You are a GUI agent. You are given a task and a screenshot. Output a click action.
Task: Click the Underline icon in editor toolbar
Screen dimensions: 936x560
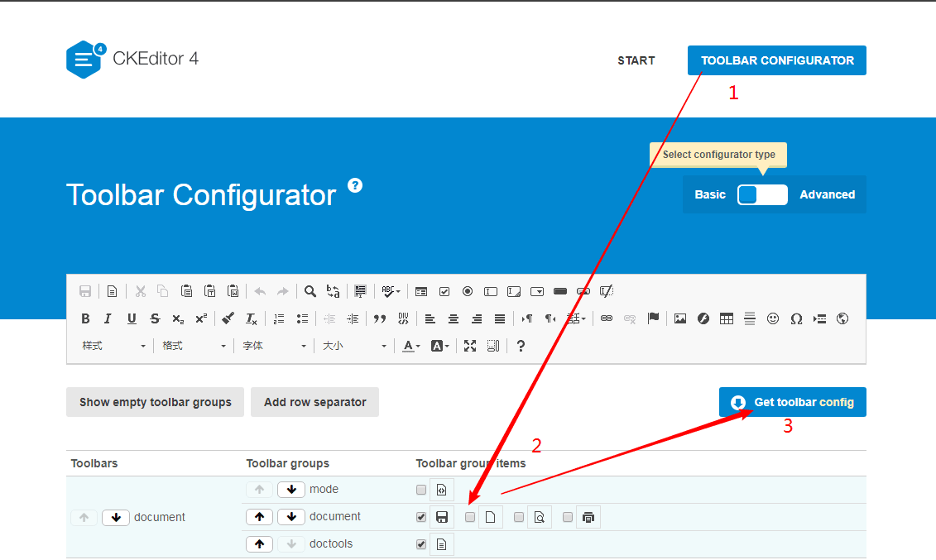(x=132, y=318)
